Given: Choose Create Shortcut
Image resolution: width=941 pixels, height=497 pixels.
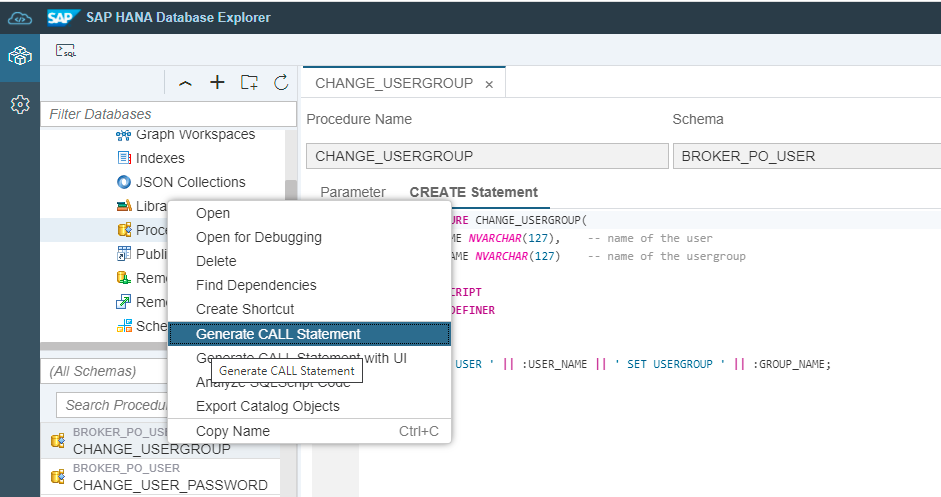Looking at the screenshot, I should pyautogui.click(x=309, y=309).
